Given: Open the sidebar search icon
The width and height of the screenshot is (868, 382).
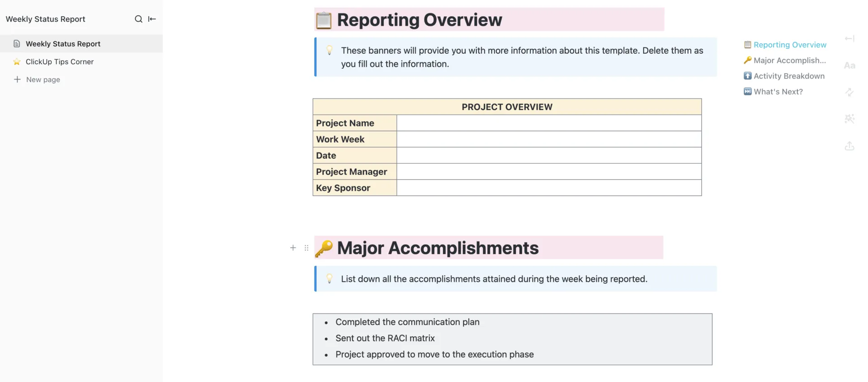Looking at the screenshot, I should (138, 19).
